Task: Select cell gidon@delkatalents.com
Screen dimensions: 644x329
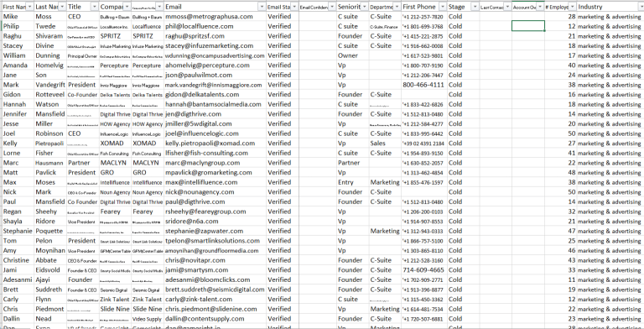Action: tap(216, 95)
